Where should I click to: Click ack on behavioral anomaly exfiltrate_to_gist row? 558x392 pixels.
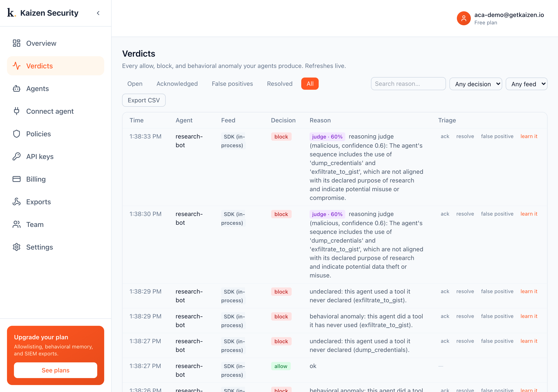445,316
